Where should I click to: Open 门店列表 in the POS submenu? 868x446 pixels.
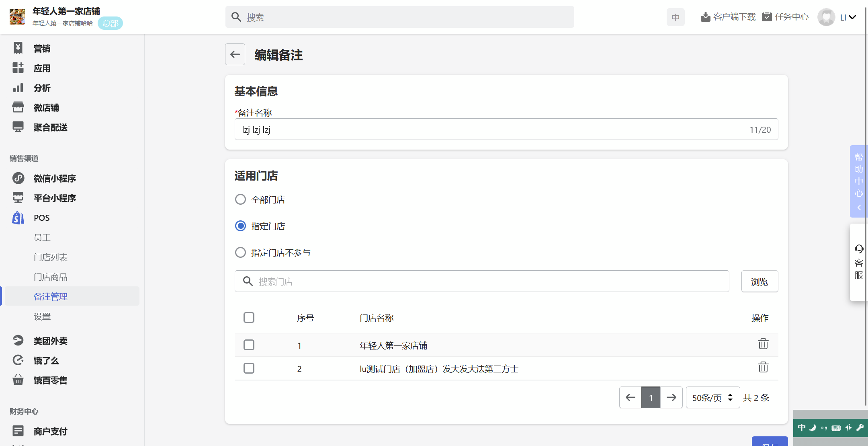click(51, 257)
